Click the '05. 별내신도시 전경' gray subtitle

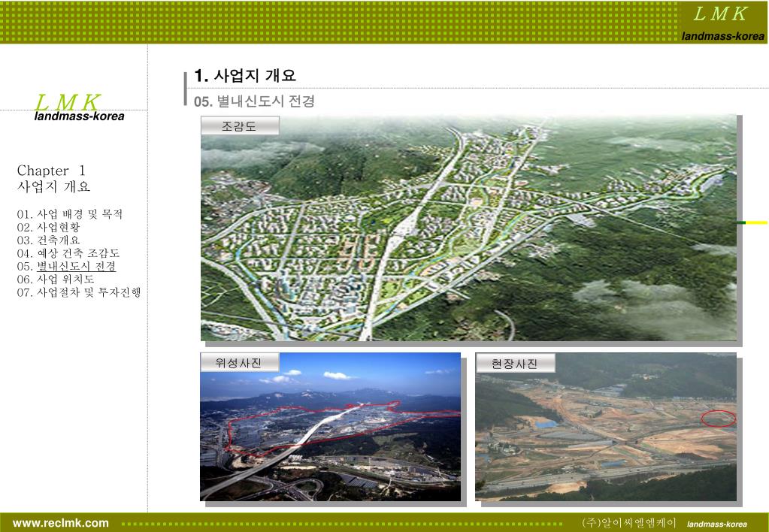[x=254, y=101]
